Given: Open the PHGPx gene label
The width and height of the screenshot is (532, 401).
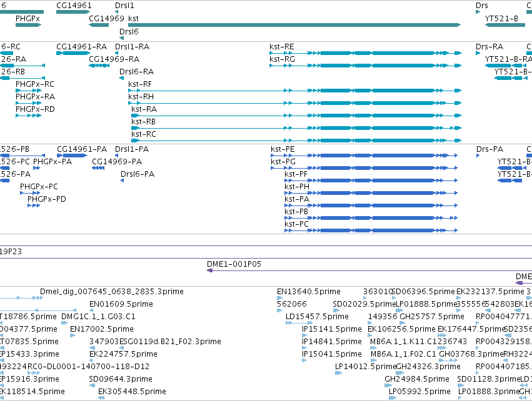Looking at the screenshot, I should pyautogui.click(x=28, y=18).
